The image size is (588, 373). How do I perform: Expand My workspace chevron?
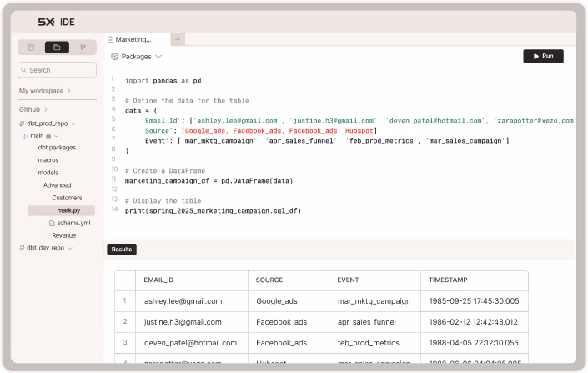69,91
